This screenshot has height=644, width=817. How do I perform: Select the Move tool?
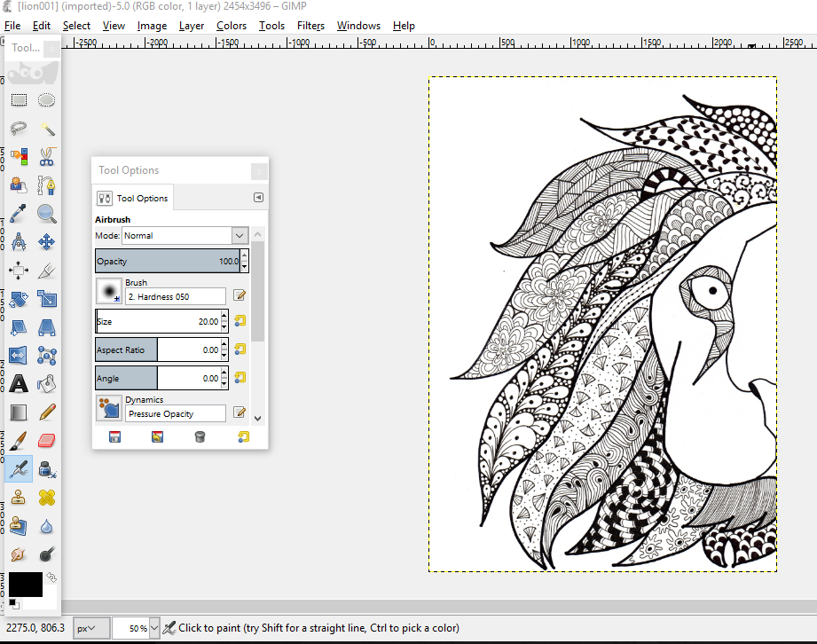[47, 242]
